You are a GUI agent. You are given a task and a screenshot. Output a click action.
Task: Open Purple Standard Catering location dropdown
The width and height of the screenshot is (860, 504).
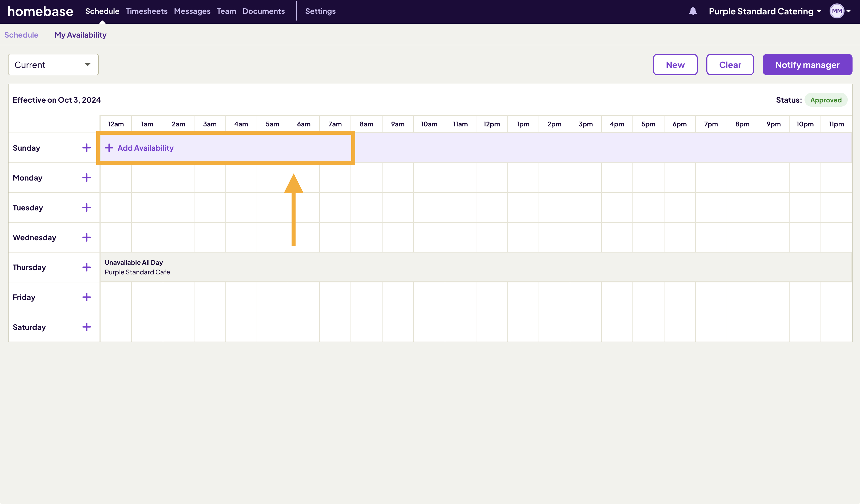[765, 11]
